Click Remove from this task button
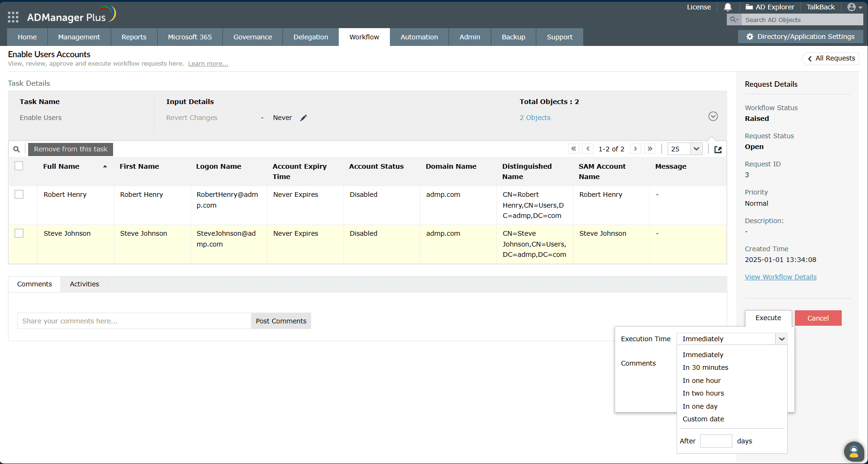Image resolution: width=868 pixels, height=464 pixels. point(71,149)
